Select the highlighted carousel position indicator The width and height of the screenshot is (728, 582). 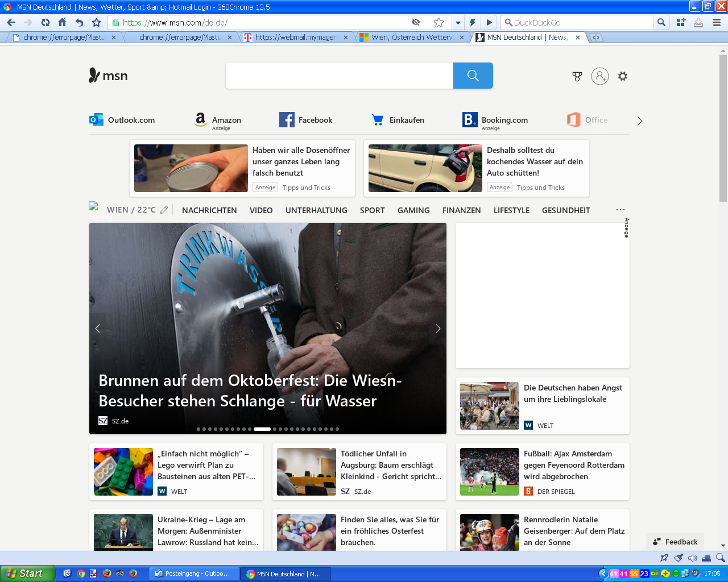(262, 429)
